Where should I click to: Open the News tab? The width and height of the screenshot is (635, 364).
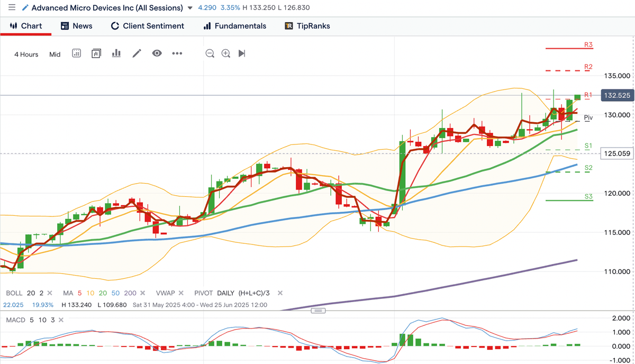(77, 26)
